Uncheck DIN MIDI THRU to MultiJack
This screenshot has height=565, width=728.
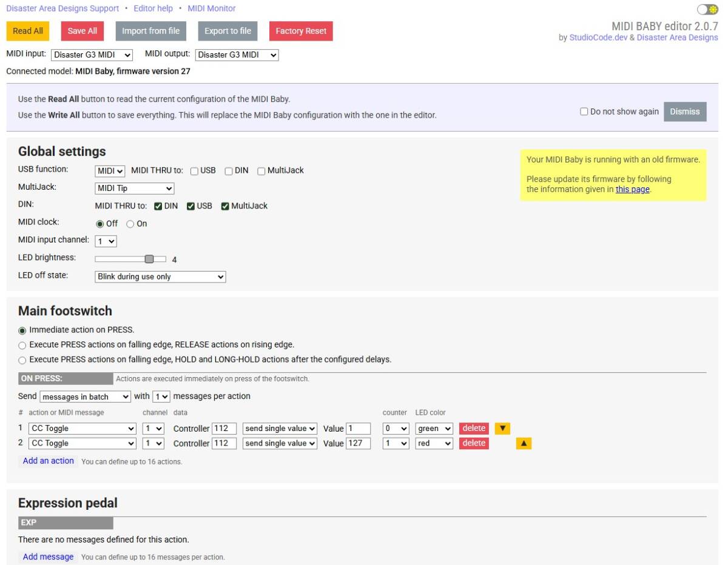pyautogui.click(x=225, y=206)
